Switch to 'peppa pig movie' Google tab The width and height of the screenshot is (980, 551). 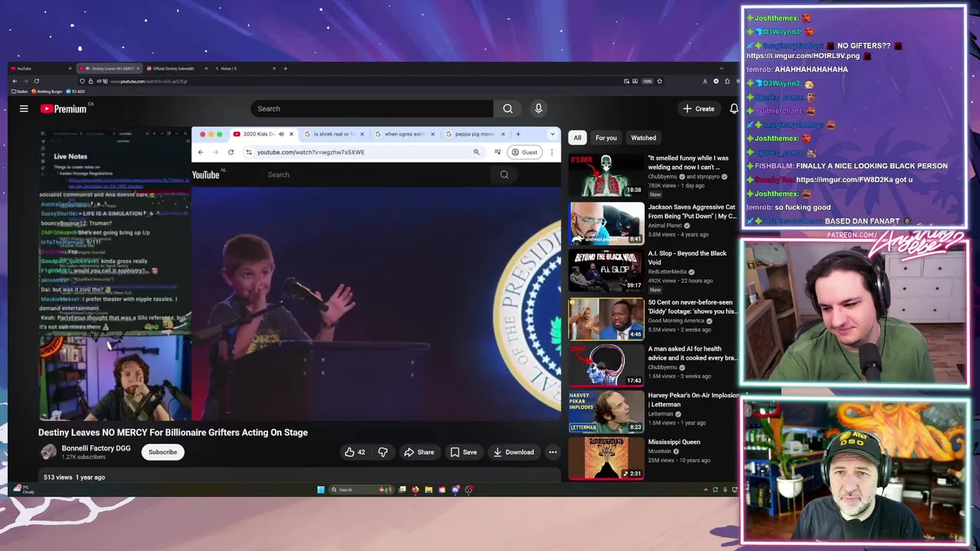tap(475, 134)
